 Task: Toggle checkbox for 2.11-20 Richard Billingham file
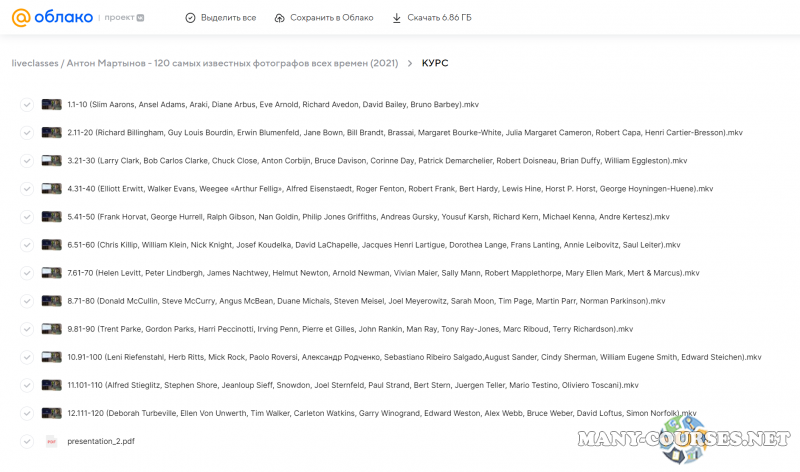pyautogui.click(x=27, y=132)
